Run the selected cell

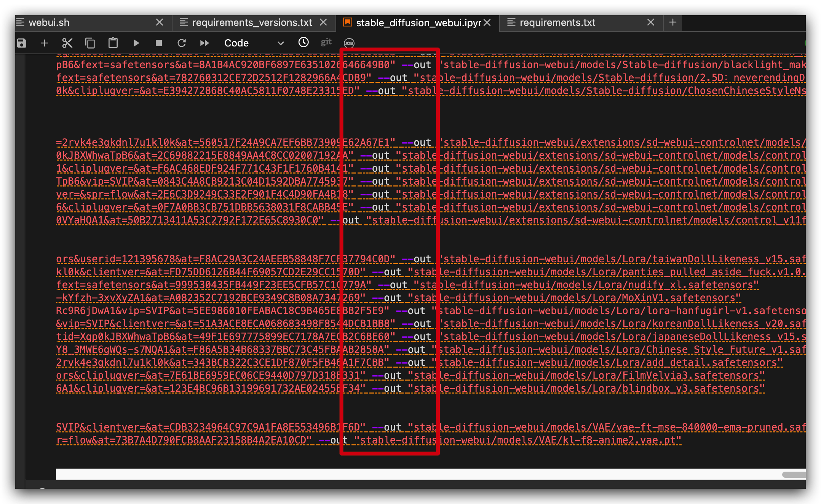click(136, 43)
